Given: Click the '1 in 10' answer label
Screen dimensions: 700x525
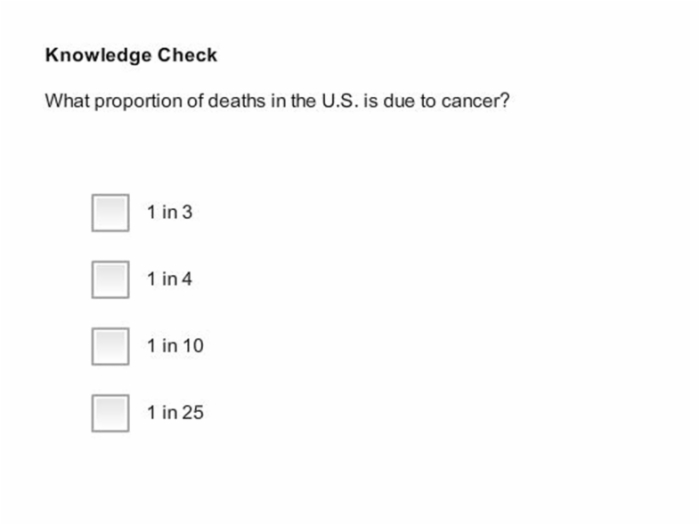Looking at the screenshot, I should 175,346.
